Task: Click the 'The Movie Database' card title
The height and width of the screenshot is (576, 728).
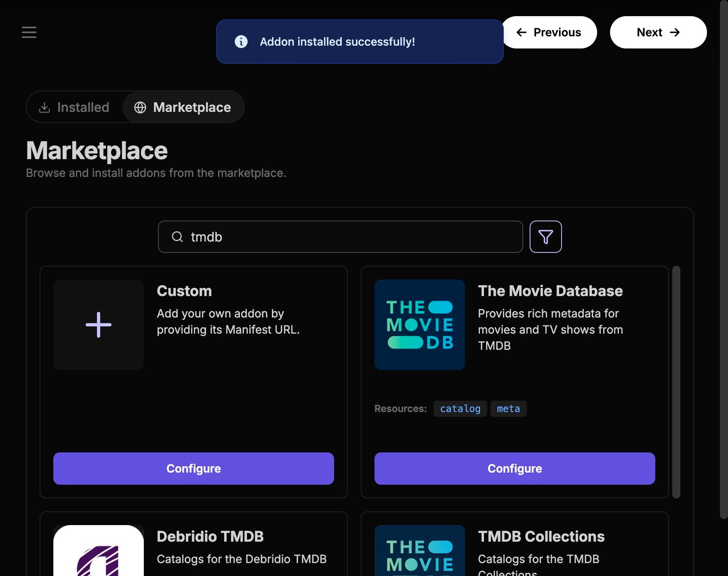Action: [x=550, y=291]
